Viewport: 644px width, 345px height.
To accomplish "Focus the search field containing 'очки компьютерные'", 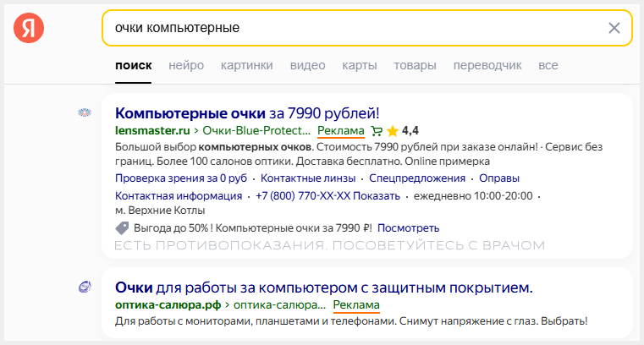I will pos(366,28).
